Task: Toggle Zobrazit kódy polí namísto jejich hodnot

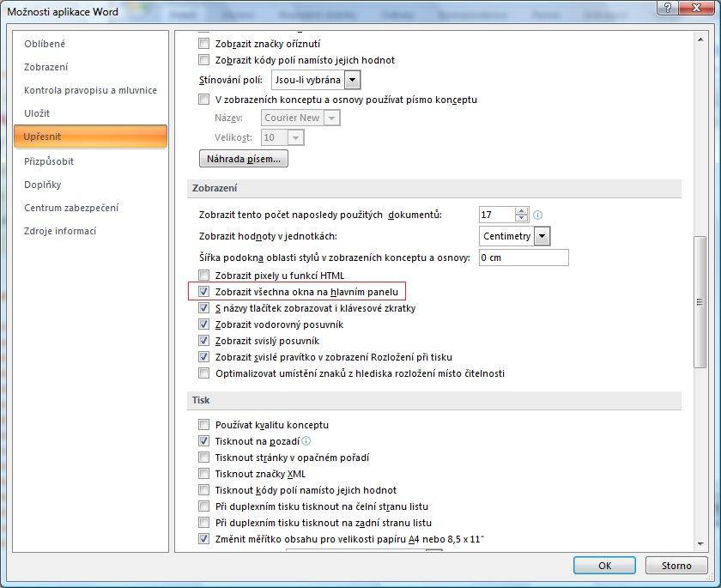Action: [x=203, y=60]
